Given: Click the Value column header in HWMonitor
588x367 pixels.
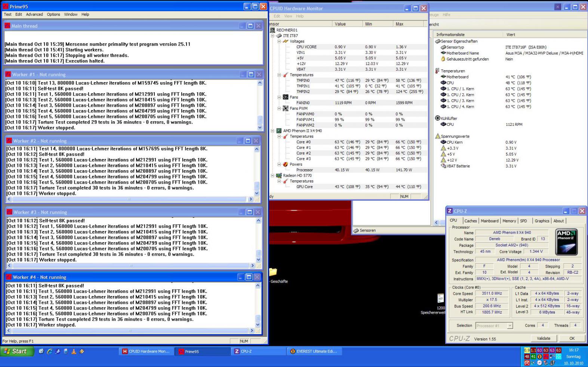Looking at the screenshot, I should click(347, 24).
